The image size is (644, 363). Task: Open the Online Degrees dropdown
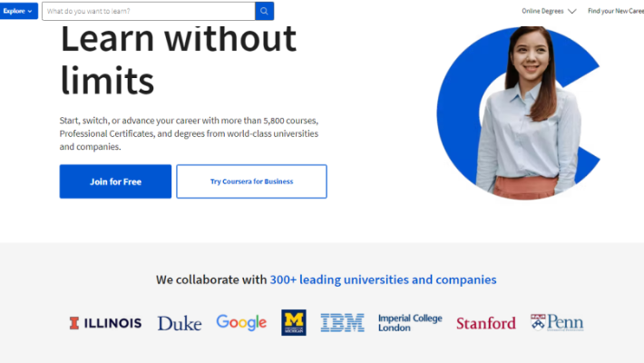tap(543, 11)
